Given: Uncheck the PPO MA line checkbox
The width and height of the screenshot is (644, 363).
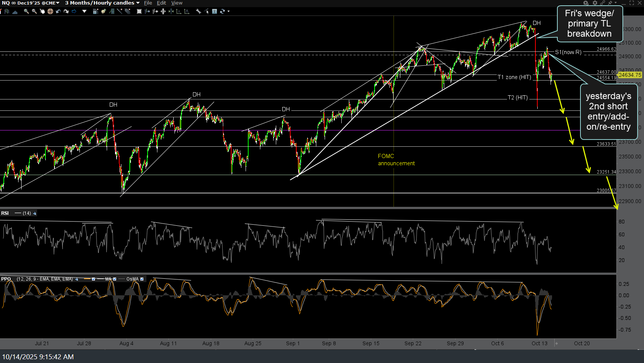Looking at the screenshot, I should coord(115,279).
